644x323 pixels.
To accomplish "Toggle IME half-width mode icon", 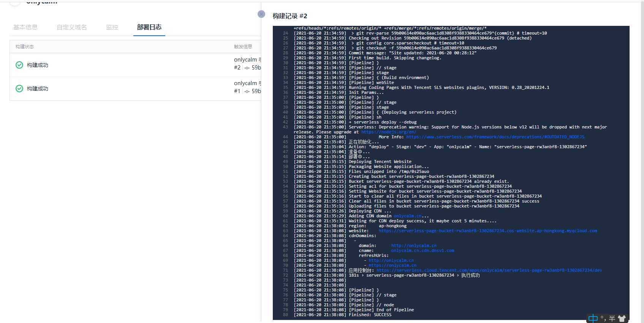I will click(612, 318).
